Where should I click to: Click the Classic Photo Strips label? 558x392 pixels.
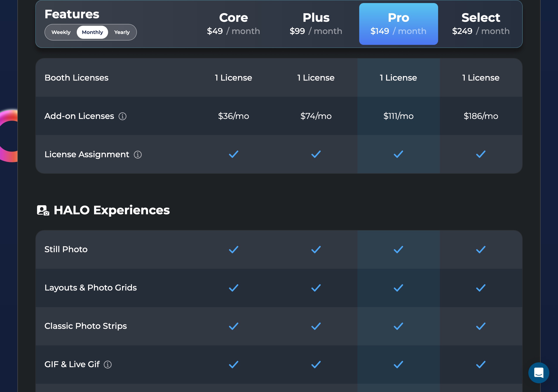[x=85, y=326]
